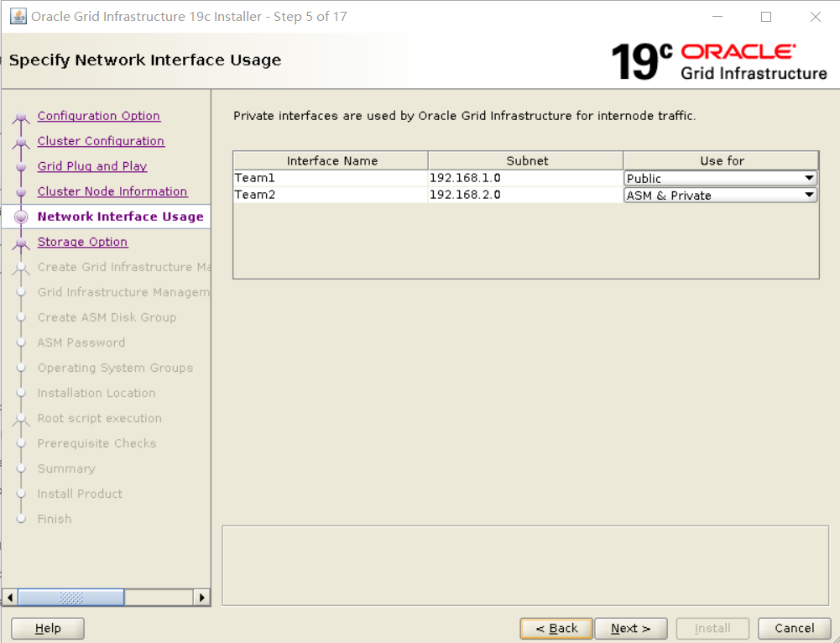
Task: Cancel the Grid Infrastructure installation
Action: pyautogui.click(x=795, y=629)
